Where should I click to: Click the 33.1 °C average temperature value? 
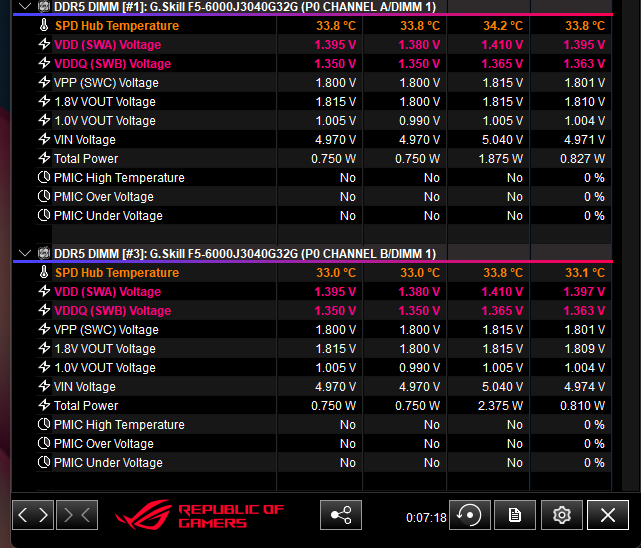click(585, 272)
